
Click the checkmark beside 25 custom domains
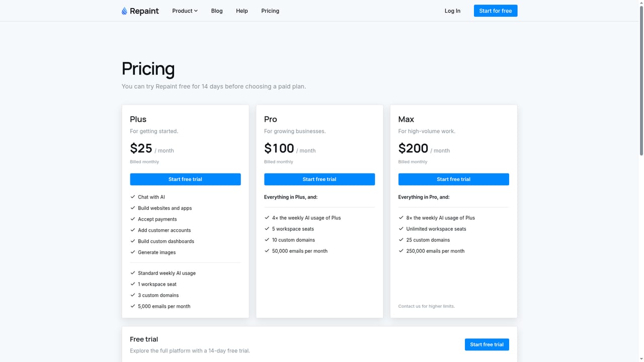[x=401, y=240]
